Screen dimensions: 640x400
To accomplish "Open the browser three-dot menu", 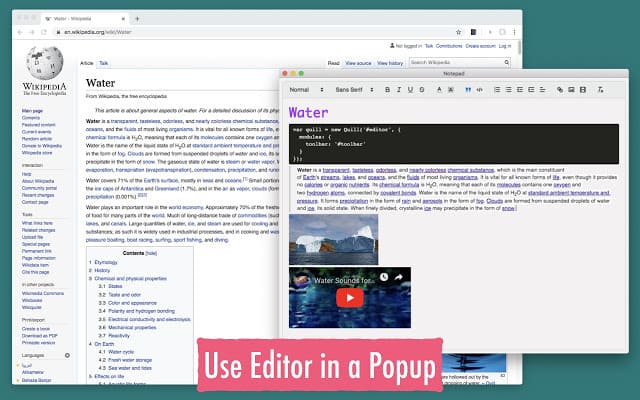I will pos(514,32).
